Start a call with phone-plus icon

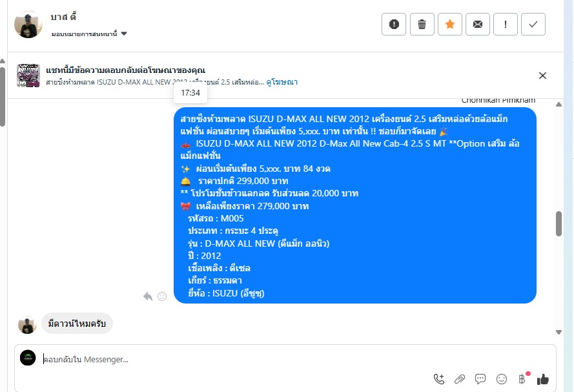click(439, 379)
